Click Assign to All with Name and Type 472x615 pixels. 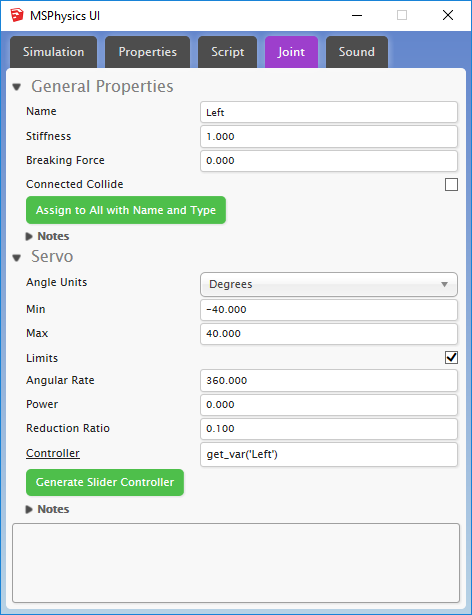(x=126, y=210)
